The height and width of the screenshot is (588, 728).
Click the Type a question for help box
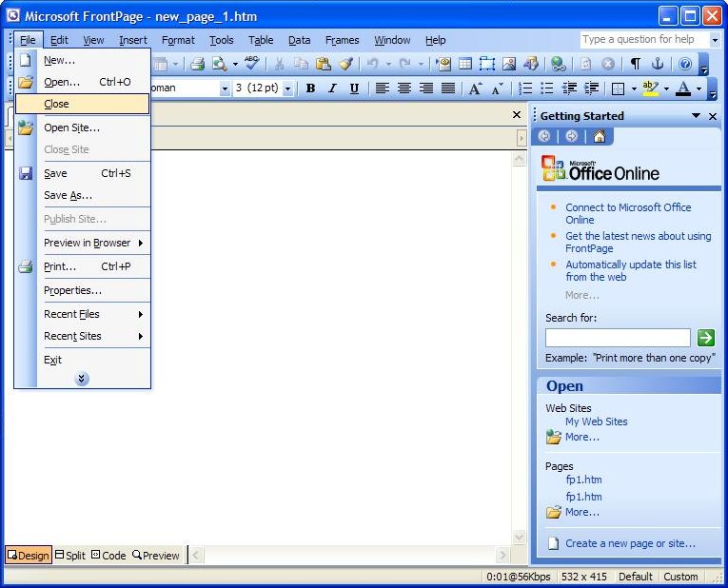click(645, 39)
